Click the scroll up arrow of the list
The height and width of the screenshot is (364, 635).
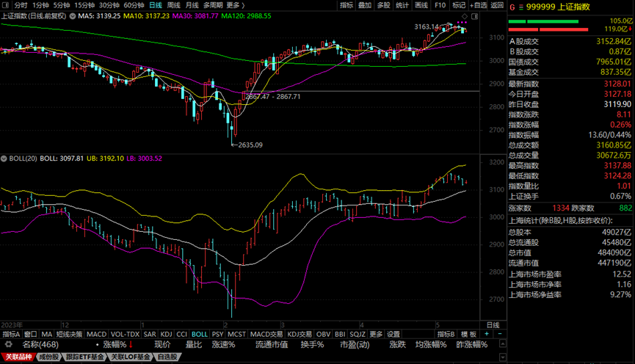tap(503, 343)
